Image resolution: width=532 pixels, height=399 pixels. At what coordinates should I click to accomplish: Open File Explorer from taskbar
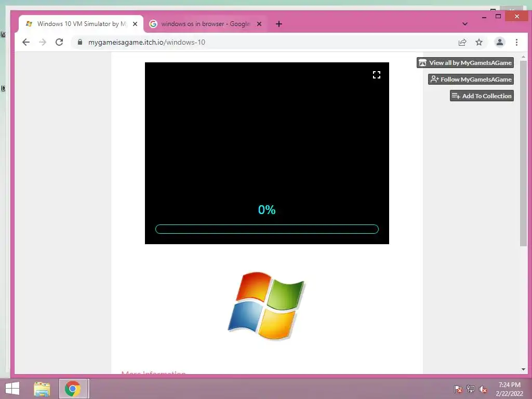click(x=42, y=389)
